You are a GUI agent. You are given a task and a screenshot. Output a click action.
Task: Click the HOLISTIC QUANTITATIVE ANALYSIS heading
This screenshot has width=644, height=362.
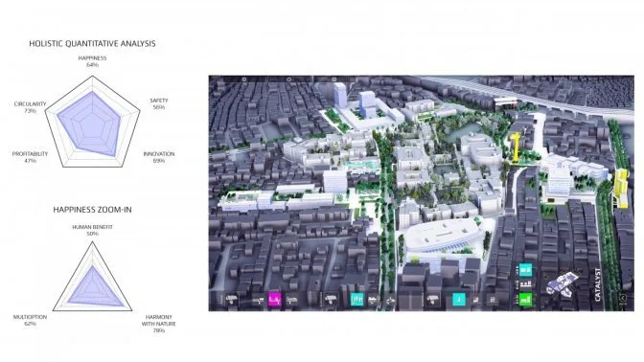pyautogui.click(x=92, y=43)
